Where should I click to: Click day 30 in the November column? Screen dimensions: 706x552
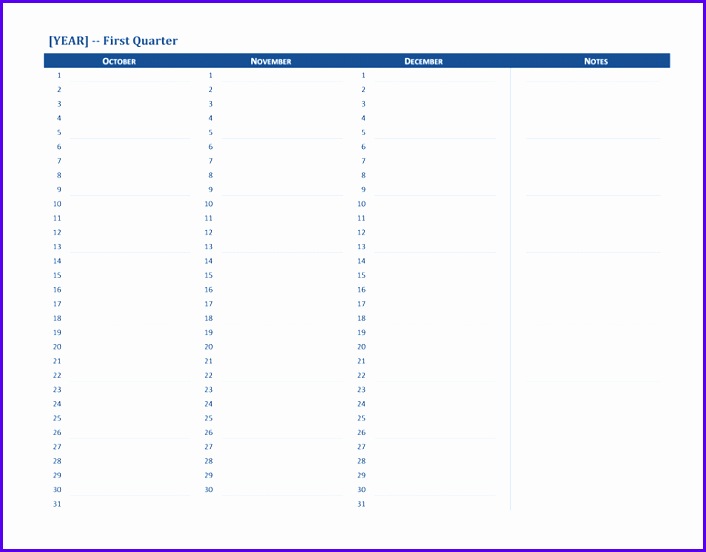pos(209,490)
